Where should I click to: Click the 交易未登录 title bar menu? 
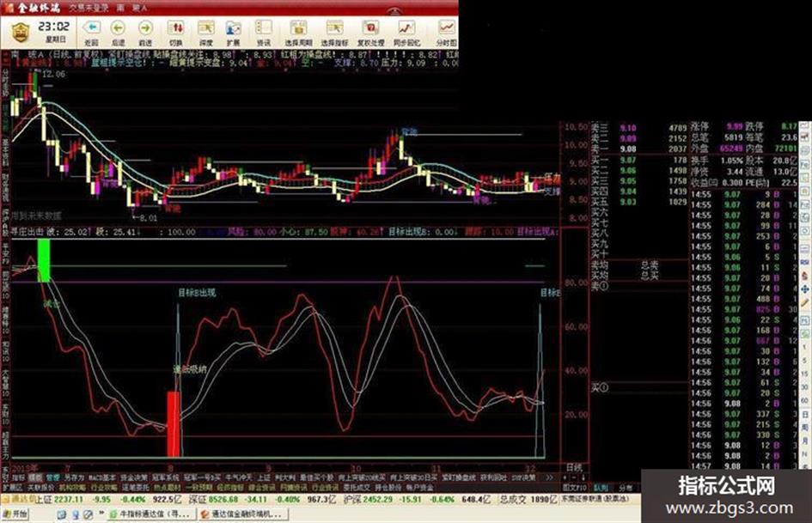(89, 8)
